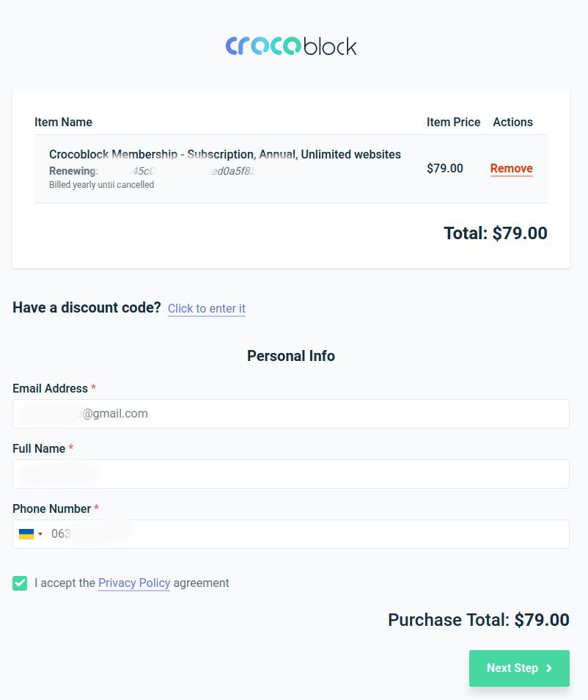588x700 pixels.
Task: Click to enter a discount code
Action: coord(207,308)
